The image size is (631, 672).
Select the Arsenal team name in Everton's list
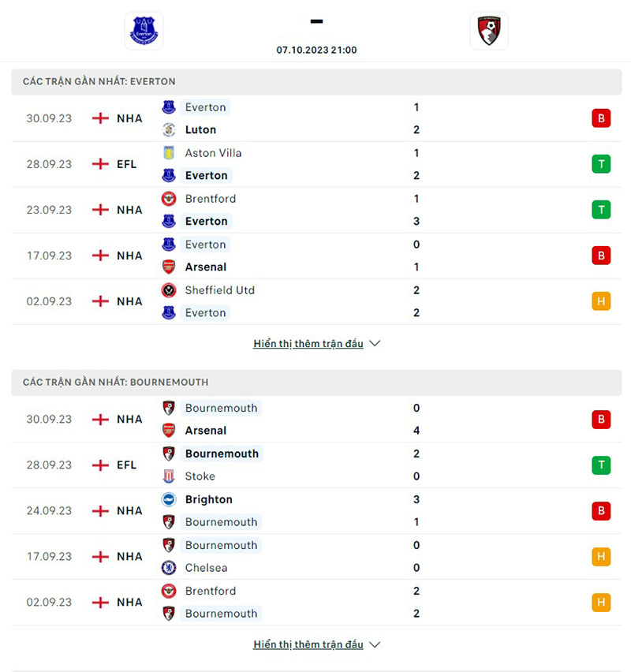(x=206, y=267)
